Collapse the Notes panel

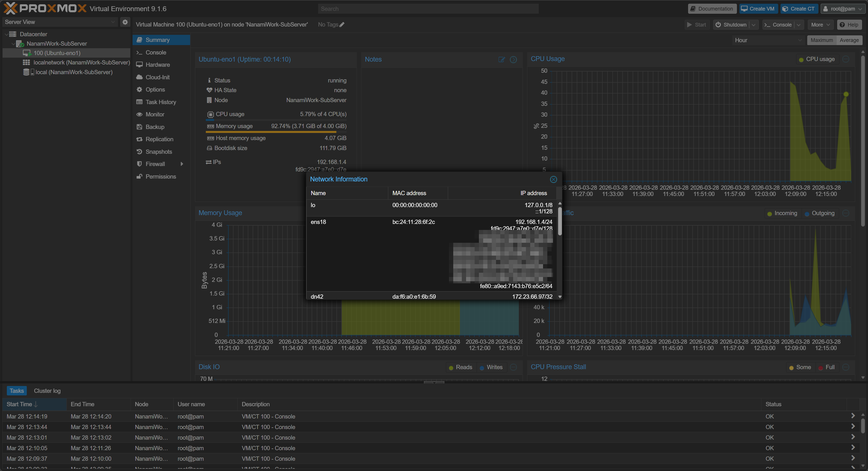pyautogui.click(x=513, y=60)
